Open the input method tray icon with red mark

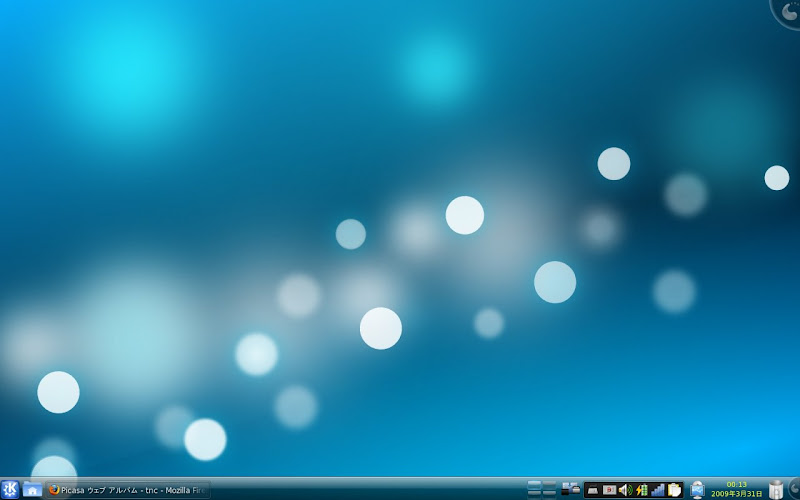[609, 490]
